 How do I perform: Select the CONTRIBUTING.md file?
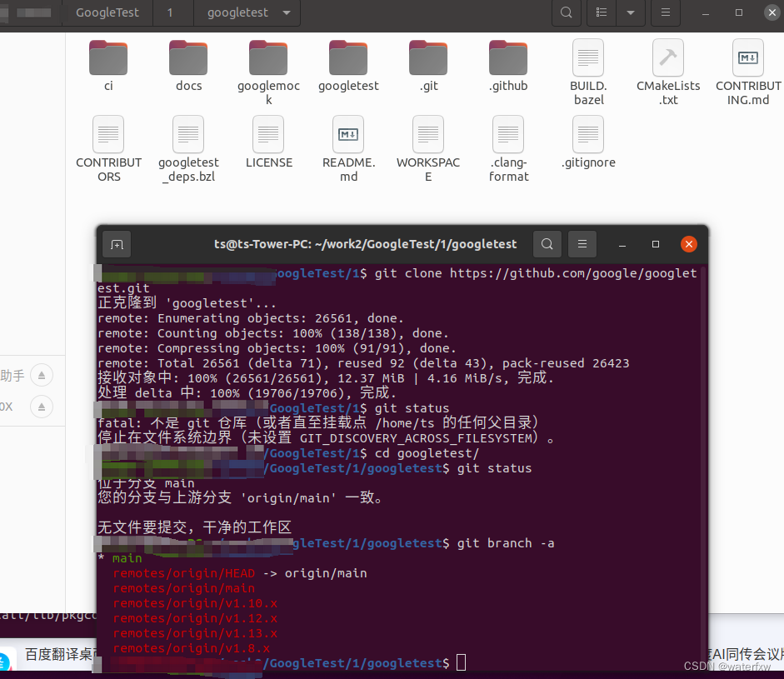pos(748,73)
